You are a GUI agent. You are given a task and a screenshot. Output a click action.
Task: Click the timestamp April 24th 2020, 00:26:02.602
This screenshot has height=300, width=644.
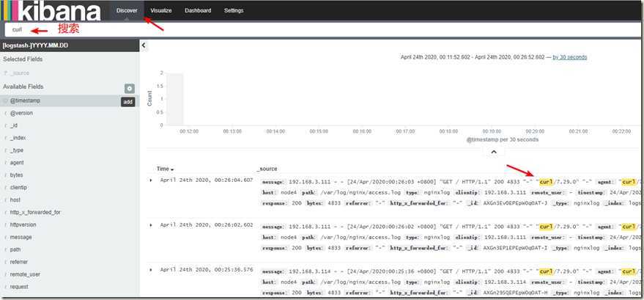tap(207, 225)
